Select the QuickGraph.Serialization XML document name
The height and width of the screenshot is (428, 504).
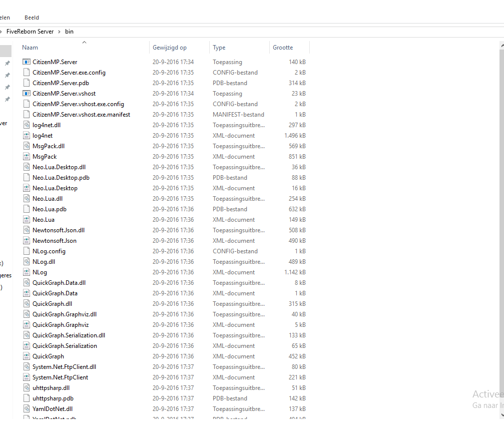click(65, 346)
